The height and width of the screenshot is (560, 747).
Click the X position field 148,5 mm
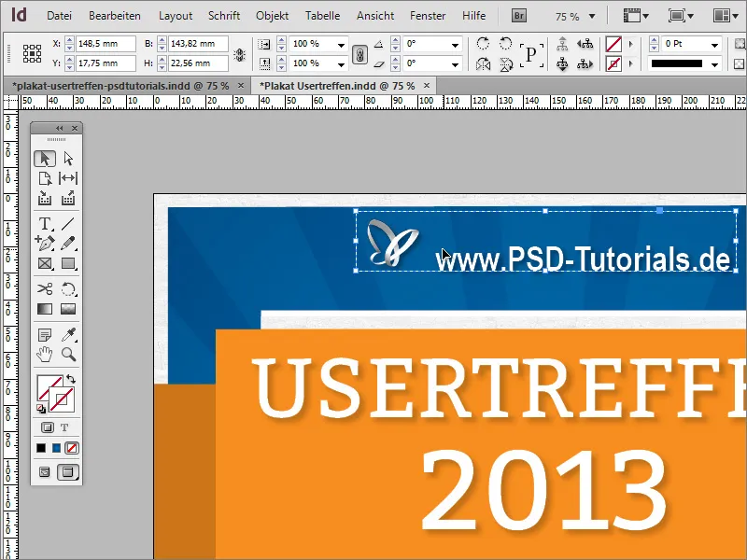tap(106, 44)
